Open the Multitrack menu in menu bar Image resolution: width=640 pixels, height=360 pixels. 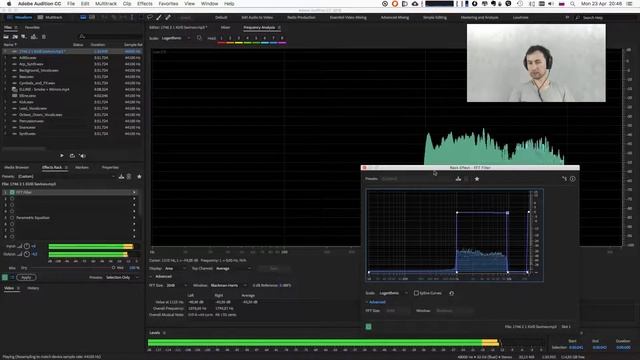click(106, 4)
